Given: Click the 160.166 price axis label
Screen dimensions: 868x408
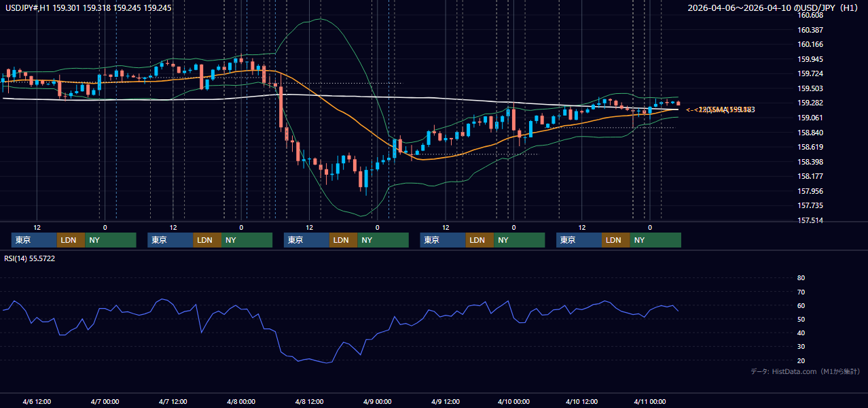Looking at the screenshot, I should [x=810, y=45].
